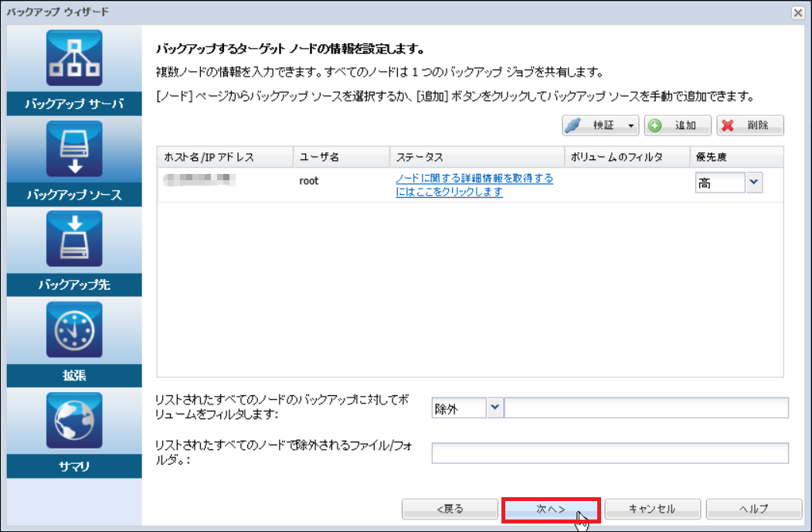The height and width of the screenshot is (532, 812).
Task: Click the green plus icon on 追加
Action: [655, 125]
